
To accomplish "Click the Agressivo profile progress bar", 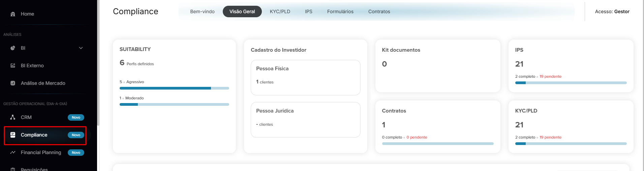I will pyautogui.click(x=174, y=88).
